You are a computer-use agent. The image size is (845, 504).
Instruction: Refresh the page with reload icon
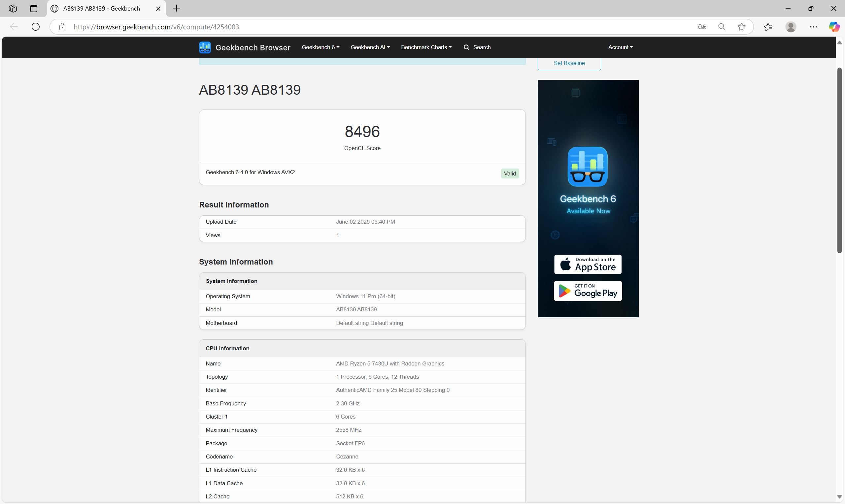click(36, 27)
